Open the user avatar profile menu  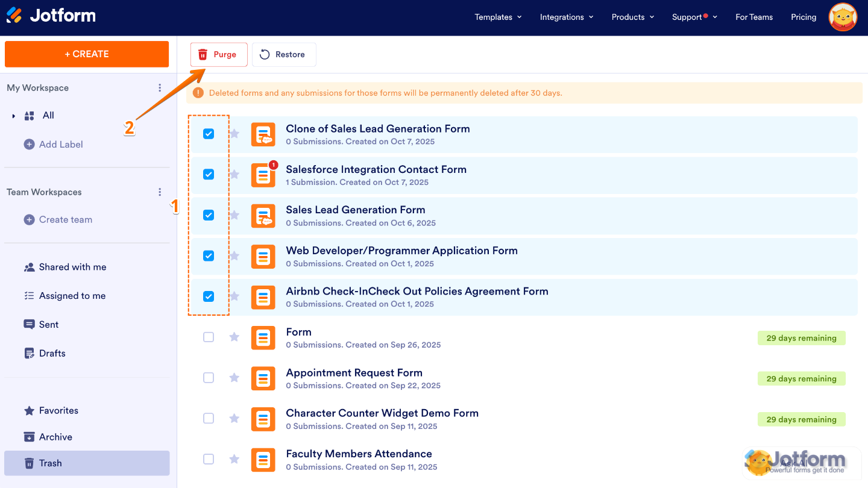click(x=843, y=17)
